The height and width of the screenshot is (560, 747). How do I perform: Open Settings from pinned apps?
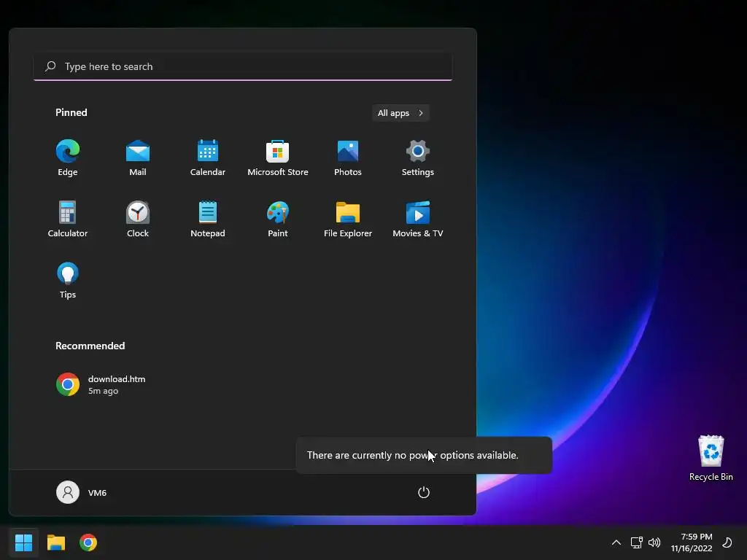click(x=418, y=158)
